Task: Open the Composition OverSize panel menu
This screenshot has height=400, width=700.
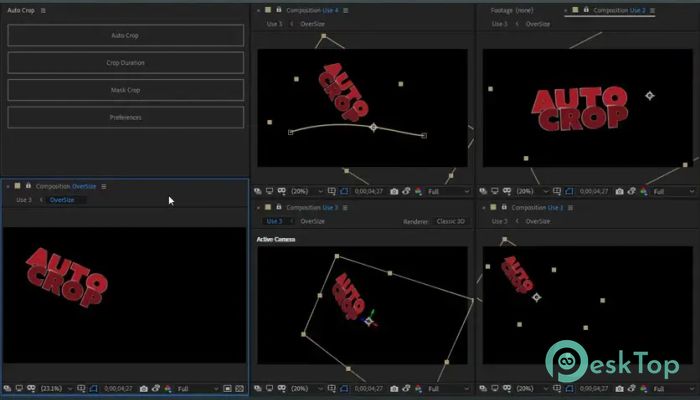Action: tap(104, 186)
